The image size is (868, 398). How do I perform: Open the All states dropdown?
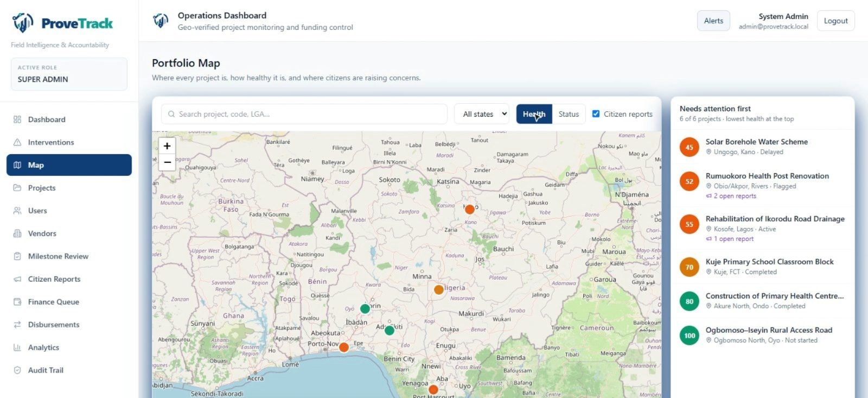pyautogui.click(x=482, y=114)
